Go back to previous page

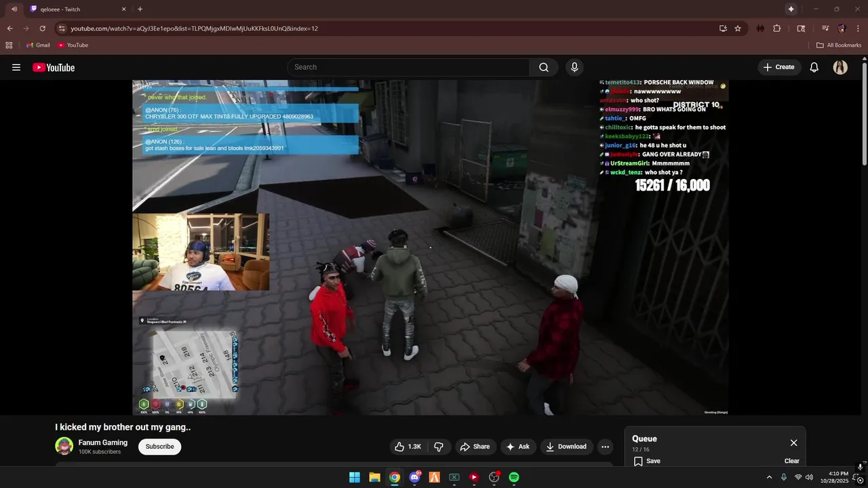[x=9, y=28]
